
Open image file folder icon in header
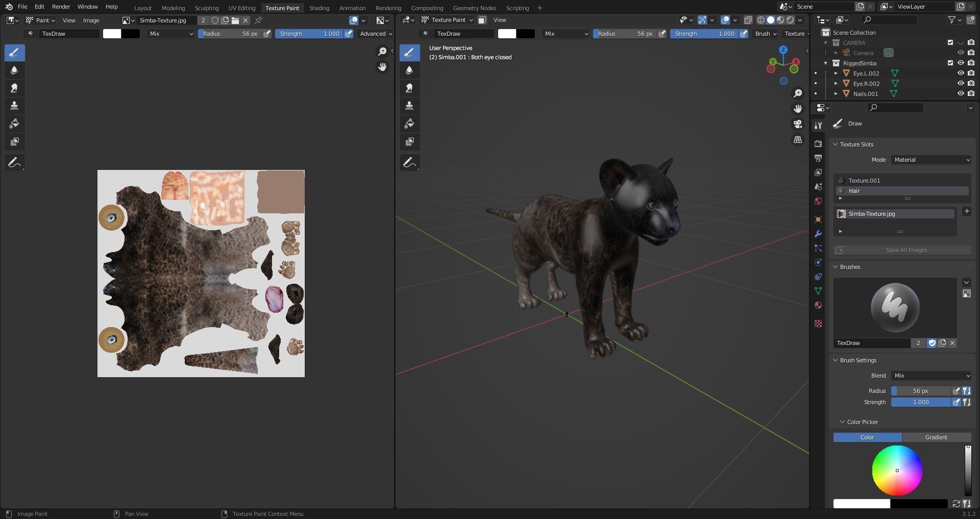[x=235, y=20]
